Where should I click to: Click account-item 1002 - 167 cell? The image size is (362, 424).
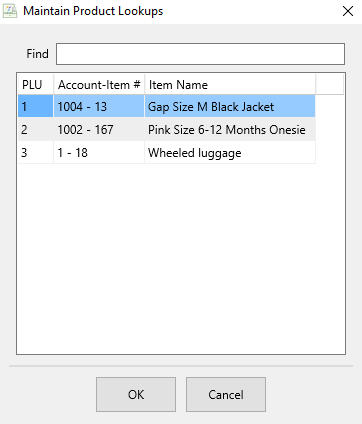tap(99, 129)
